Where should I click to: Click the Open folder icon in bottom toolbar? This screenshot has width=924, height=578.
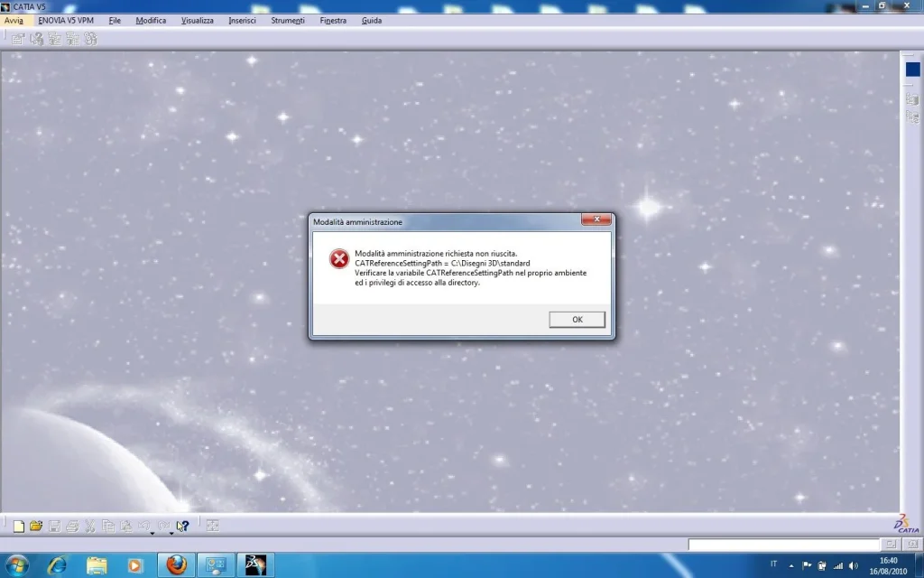pos(36,526)
